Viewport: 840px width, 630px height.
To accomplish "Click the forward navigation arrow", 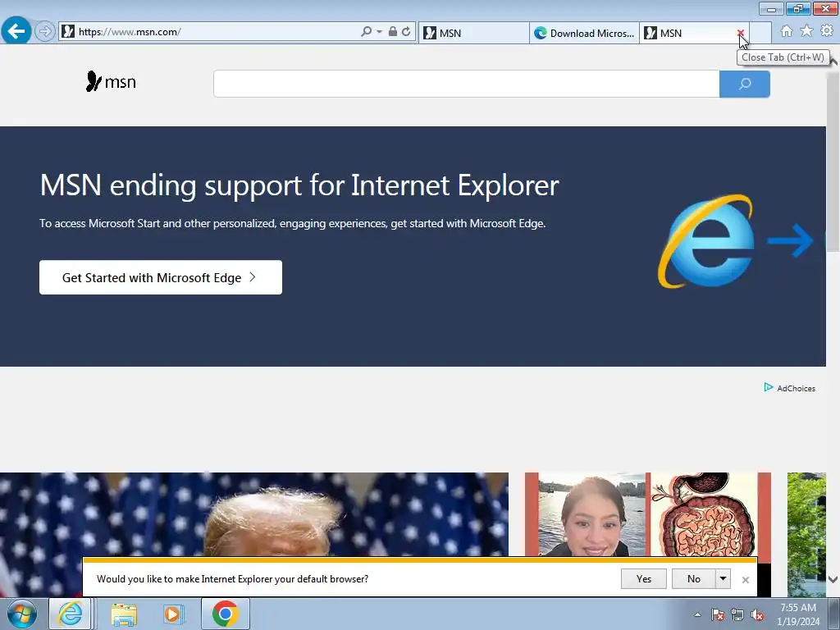I will click(45, 32).
